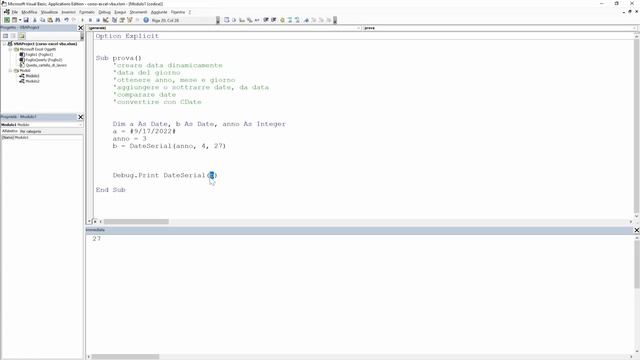Open the Visualizza menu
The width and height of the screenshot is (640, 360).
click(49, 12)
